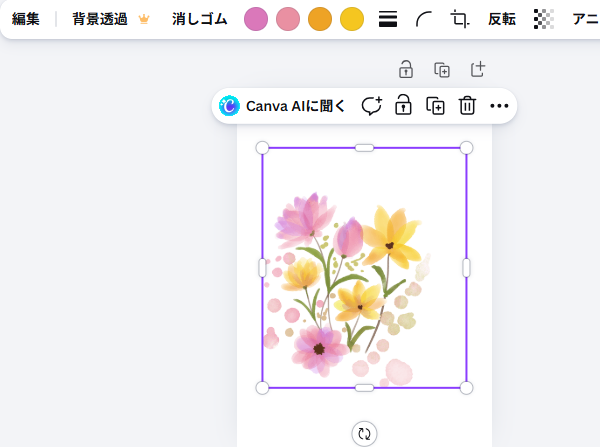Pick the yellow color swatch
This screenshot has height=447, width=600.
[x=352, y=19]
